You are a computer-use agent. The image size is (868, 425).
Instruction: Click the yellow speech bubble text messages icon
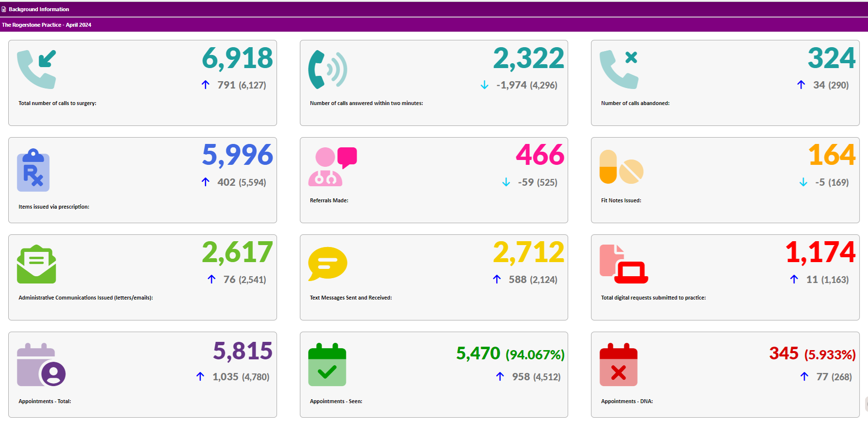(x=328, y=264)
